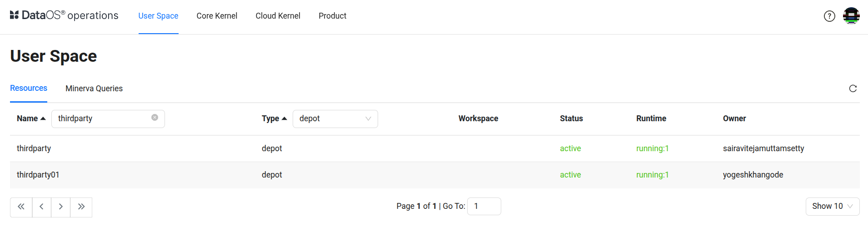Jump to the last page
The image size is (868, 232).
(81, 207)
